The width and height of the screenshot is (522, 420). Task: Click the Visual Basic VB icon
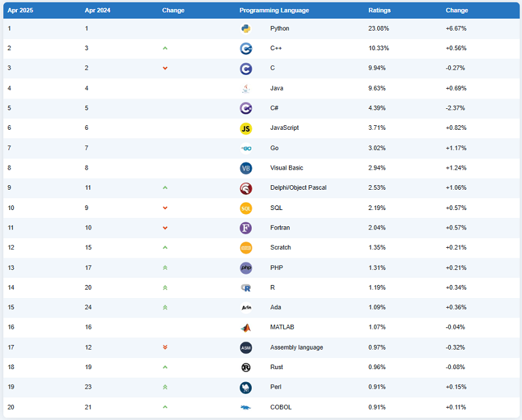(246, 168)
